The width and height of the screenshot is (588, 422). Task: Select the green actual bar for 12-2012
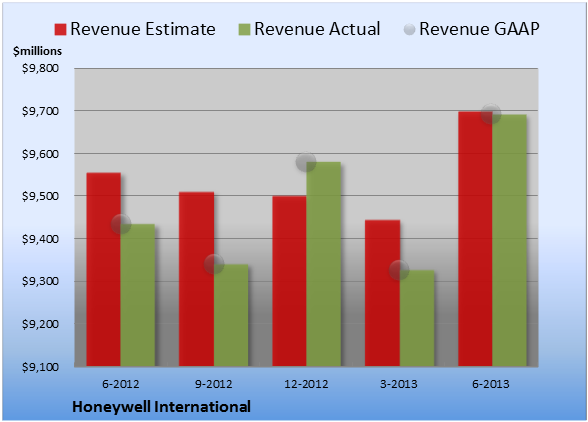pos(324,264)
